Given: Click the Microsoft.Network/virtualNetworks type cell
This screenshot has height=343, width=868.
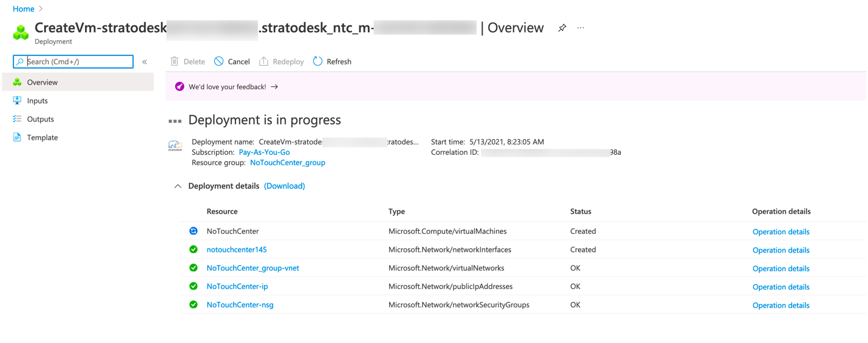Looking at the screenshot, I should click(x=446, y=268).
